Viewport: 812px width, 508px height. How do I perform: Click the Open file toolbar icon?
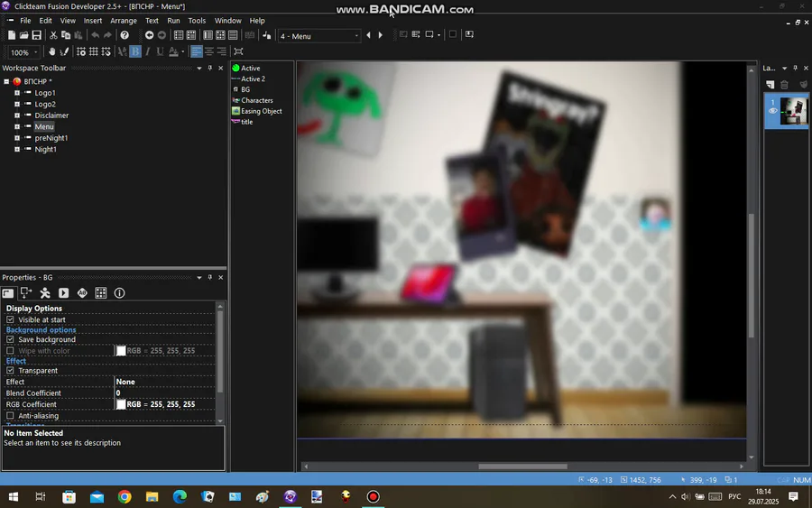coord(23,35)
